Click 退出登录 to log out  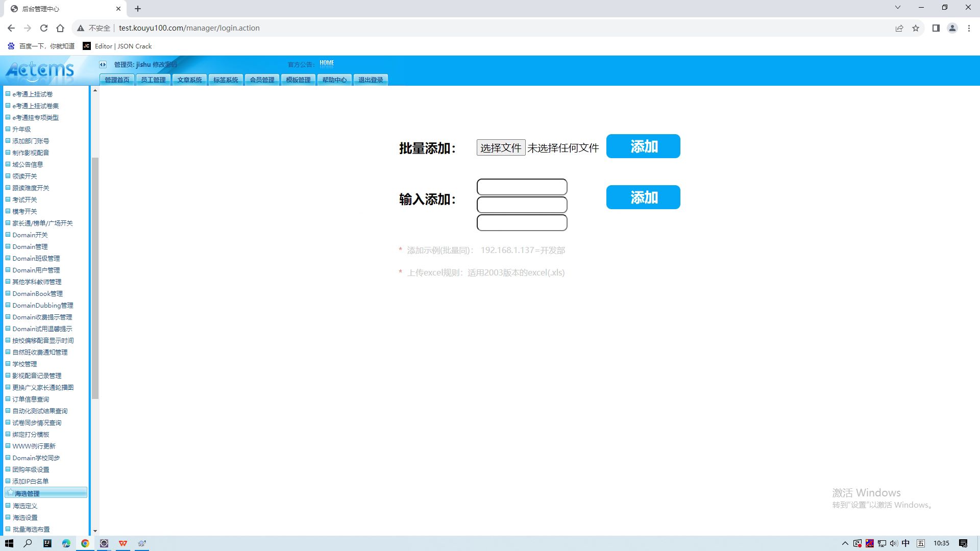click(x=371, y=80)
